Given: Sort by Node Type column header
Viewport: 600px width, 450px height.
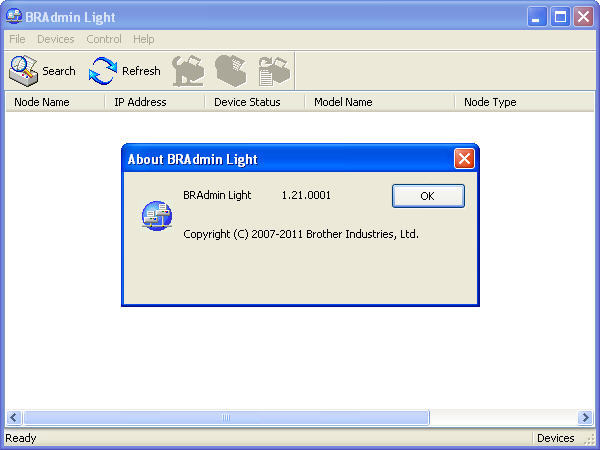Looking at the screenshot, I should (x=524, y=102).
